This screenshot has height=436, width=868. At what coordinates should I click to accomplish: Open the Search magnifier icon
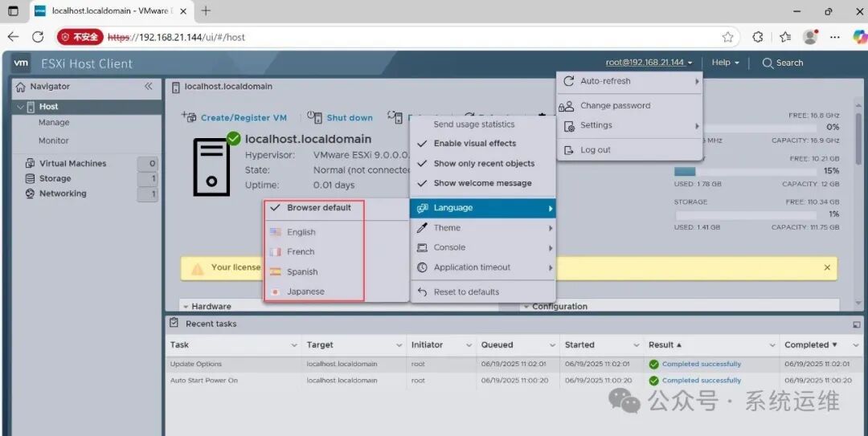tap(768, 63)
